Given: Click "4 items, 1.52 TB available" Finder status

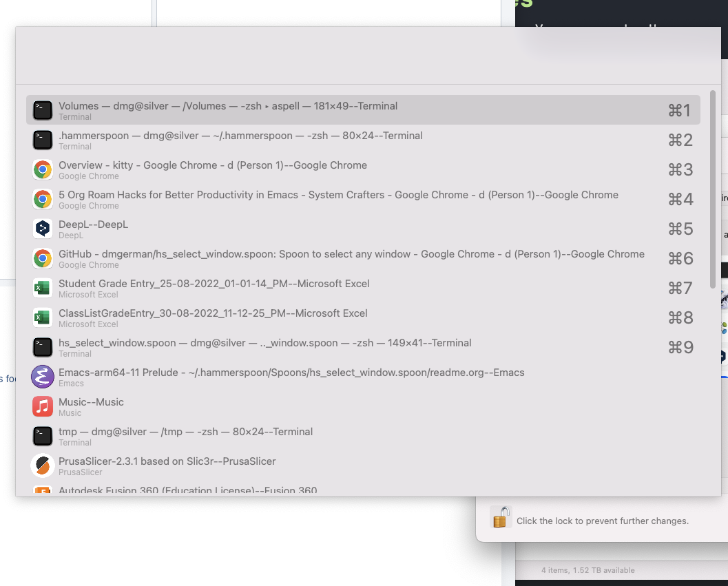Looking at the screenshot, I should pos(587,570).
